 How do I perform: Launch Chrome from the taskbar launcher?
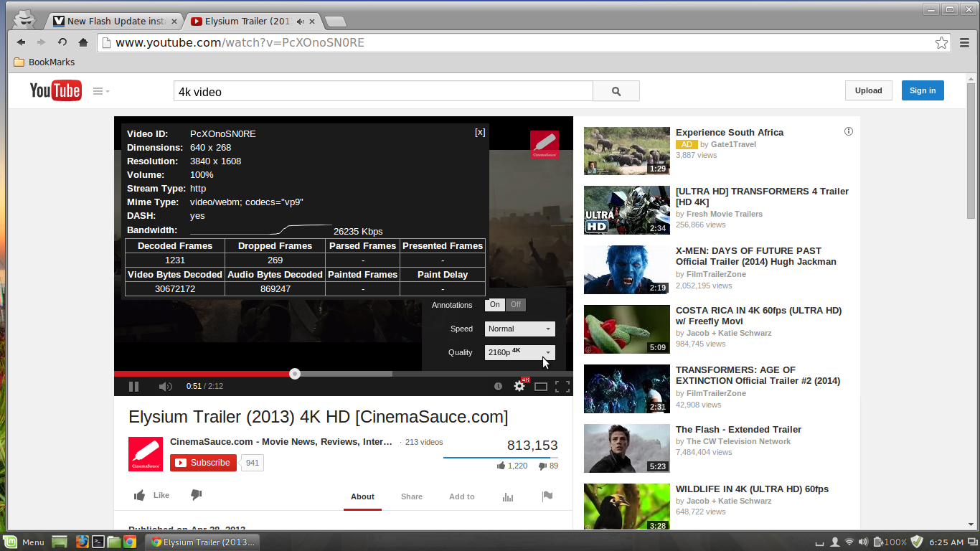130,542
